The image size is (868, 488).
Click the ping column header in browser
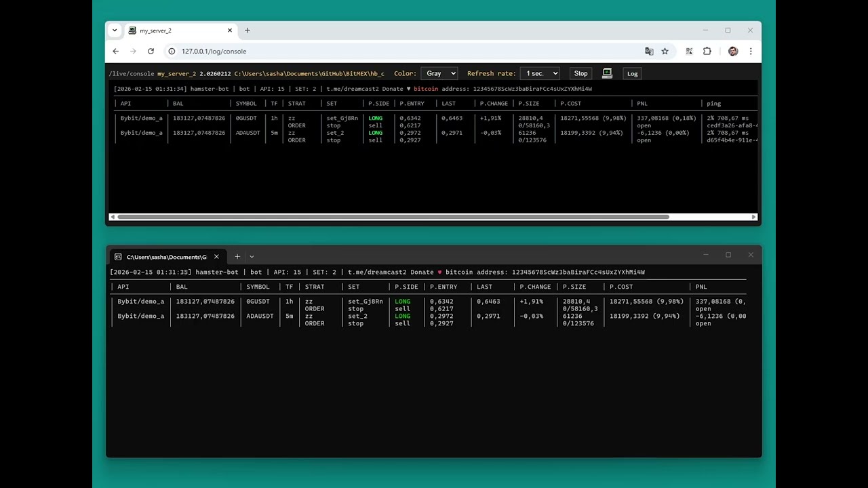pyautogui.click(x=713, y=104)
